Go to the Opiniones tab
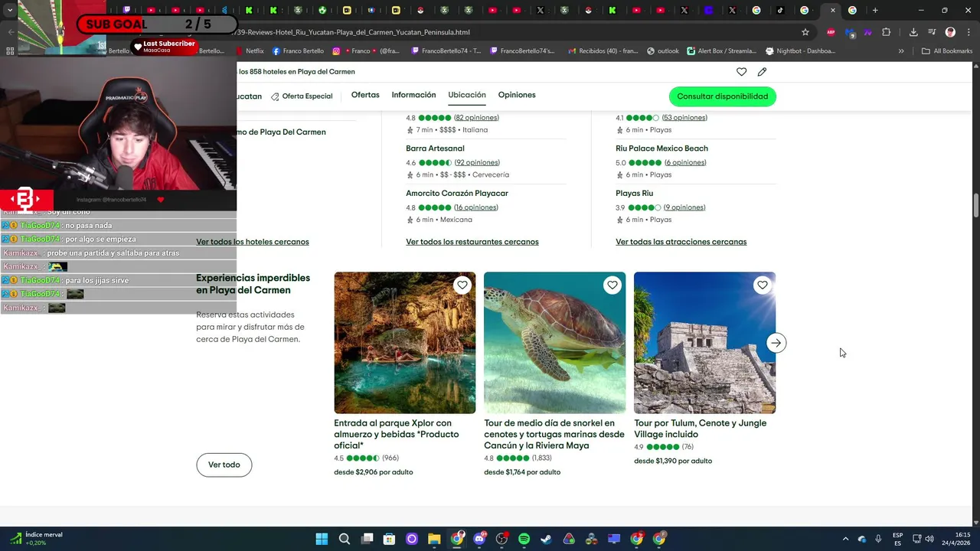Image resolution: width=980 pixels, height=551 pixels. 517,95
